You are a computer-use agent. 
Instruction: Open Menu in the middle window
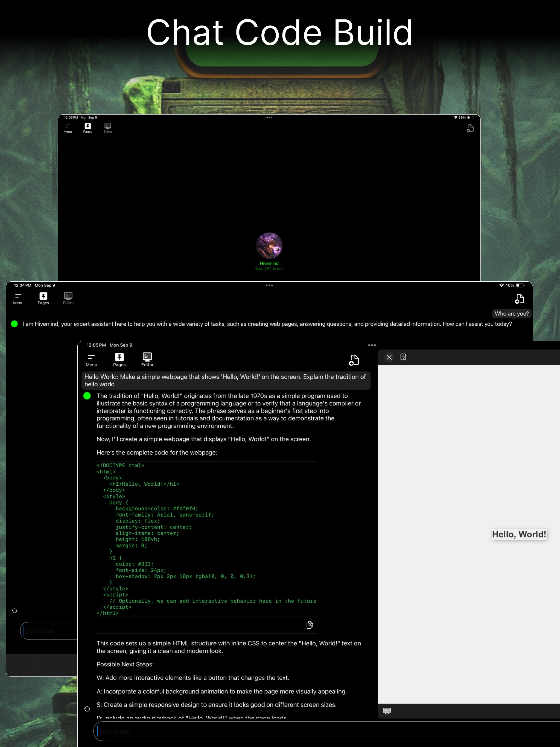18,299
